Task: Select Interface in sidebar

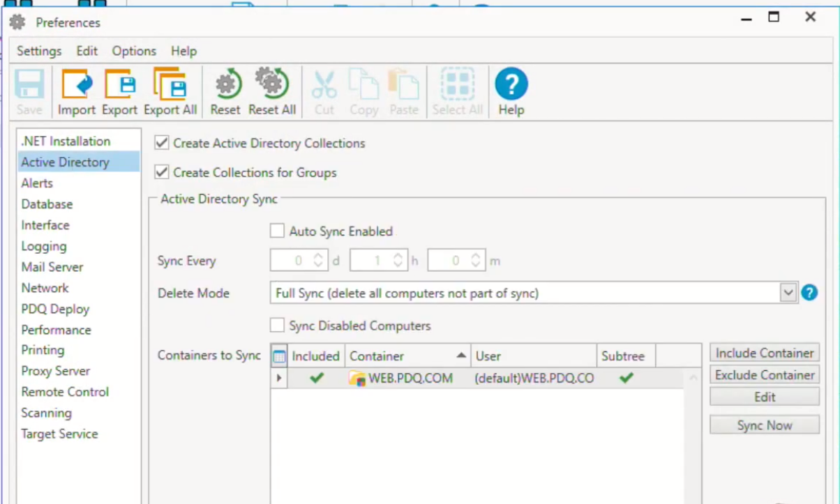Action: (x=78, y=224)
